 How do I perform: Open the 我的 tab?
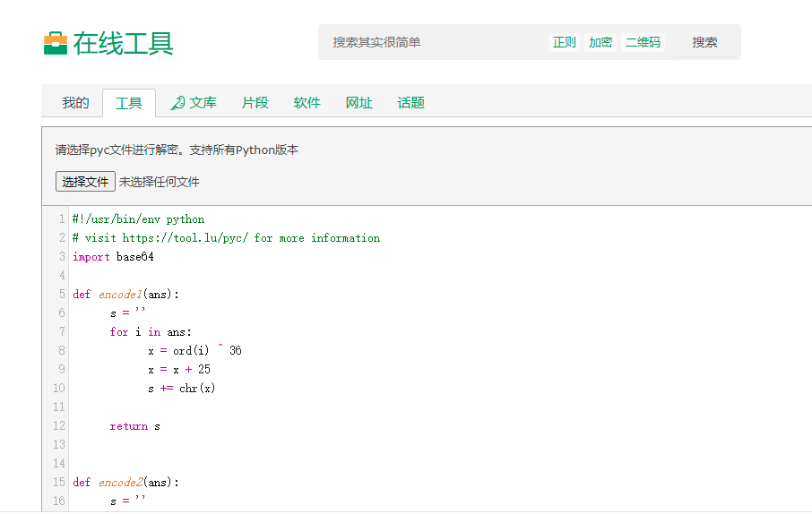[x=75, y=102]
